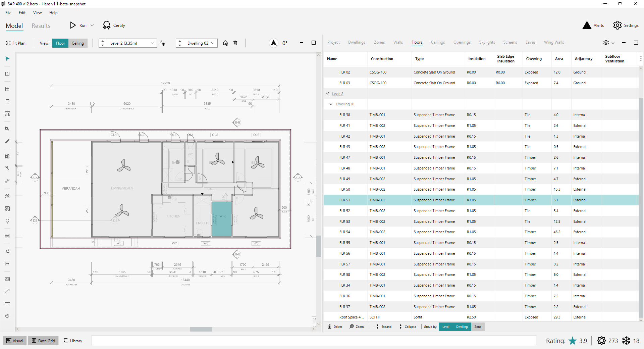
Task: Switch to the Walls tab
Action: [398, 42]
